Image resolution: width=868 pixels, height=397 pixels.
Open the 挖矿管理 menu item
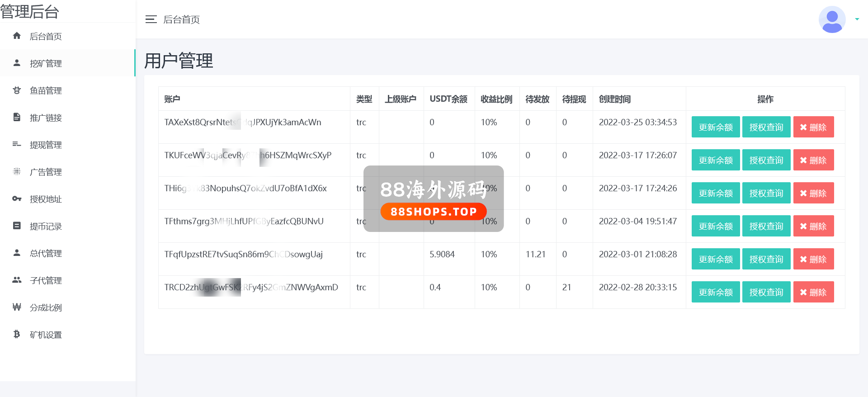coord(46,63)
